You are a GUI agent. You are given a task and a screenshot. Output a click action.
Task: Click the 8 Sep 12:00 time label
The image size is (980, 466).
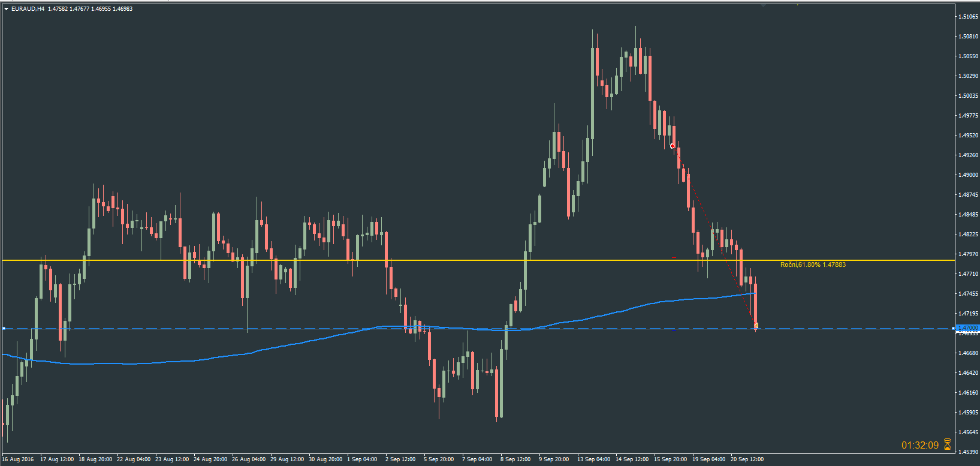pos(515,459)
